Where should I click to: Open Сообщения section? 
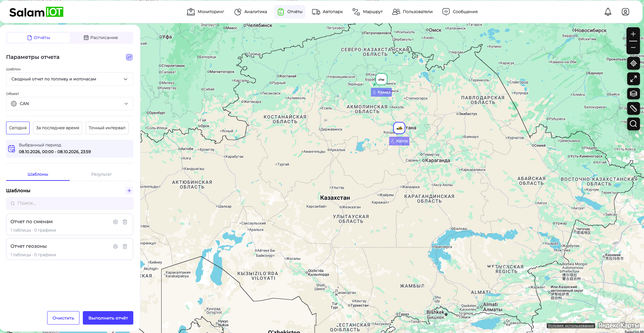[x=460, y=12]
